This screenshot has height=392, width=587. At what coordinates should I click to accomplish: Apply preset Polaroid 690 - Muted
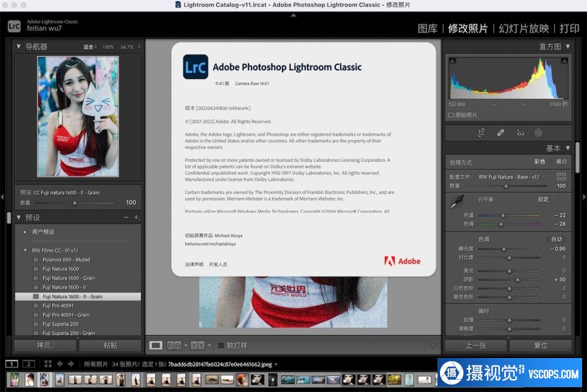pyautogui.click(x=66, y=260)
